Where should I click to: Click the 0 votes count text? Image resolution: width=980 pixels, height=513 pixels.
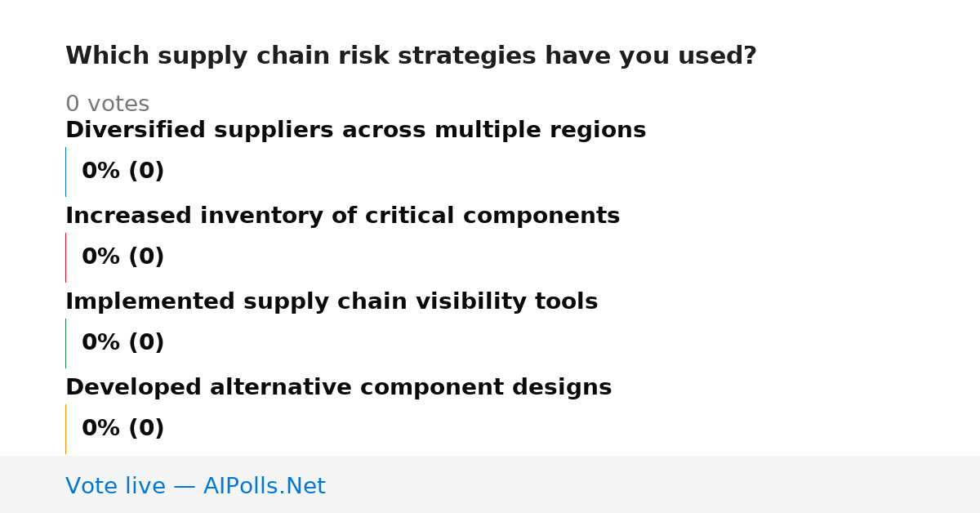tap(107, 105)
